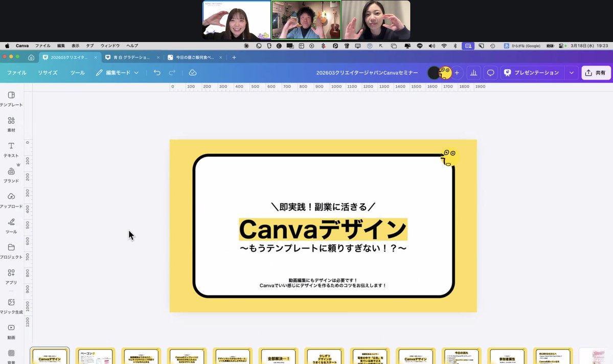Open the アプリ (Apps) sidebar panel

point(11,277)
